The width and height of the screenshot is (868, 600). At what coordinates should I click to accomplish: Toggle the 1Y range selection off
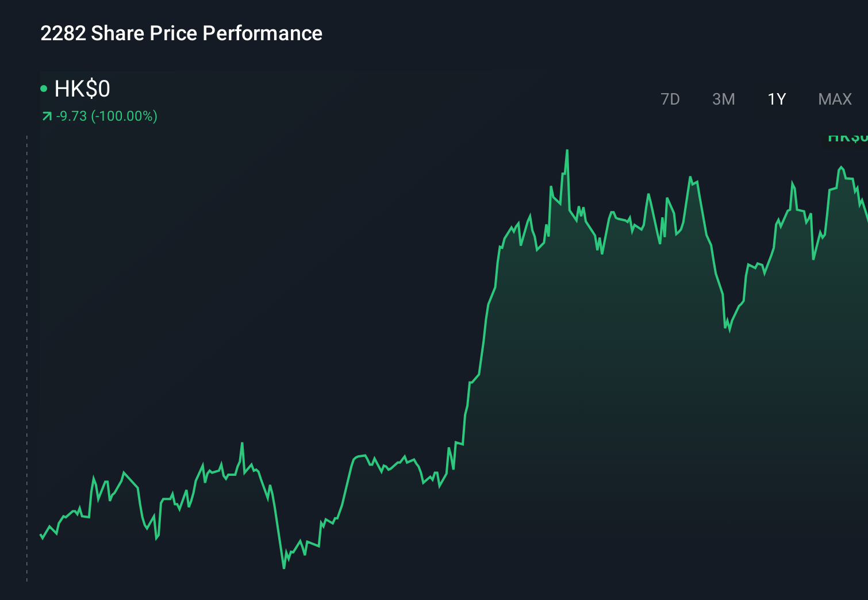point(776,99)
